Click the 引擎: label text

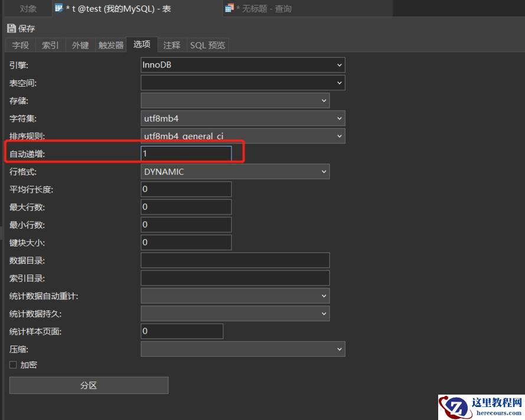pyautogui.click(x=19, y=66)
